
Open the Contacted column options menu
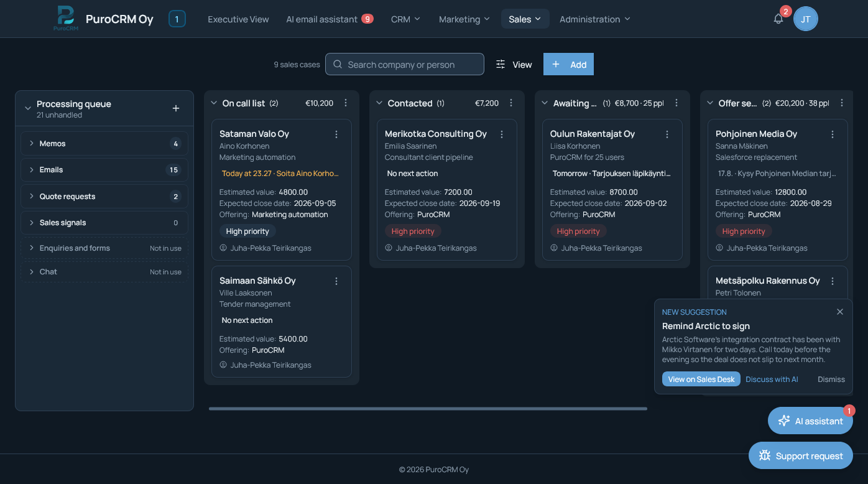point(512,103)
